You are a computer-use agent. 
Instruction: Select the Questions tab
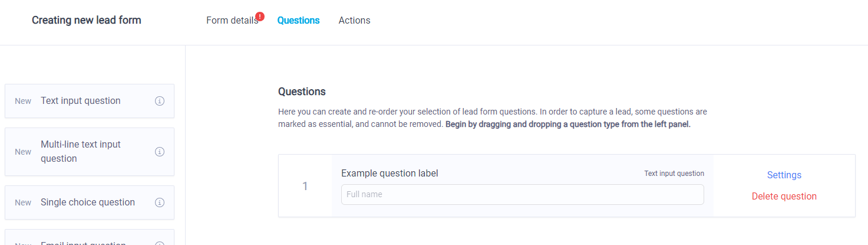pyautogui.click(x=298, y=21)
